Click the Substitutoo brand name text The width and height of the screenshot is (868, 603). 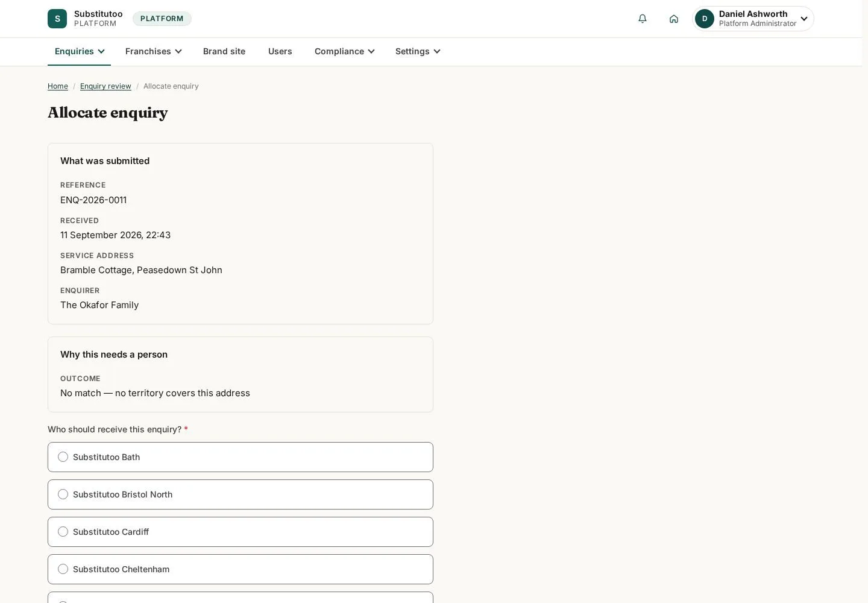click(x=98, y=14)
